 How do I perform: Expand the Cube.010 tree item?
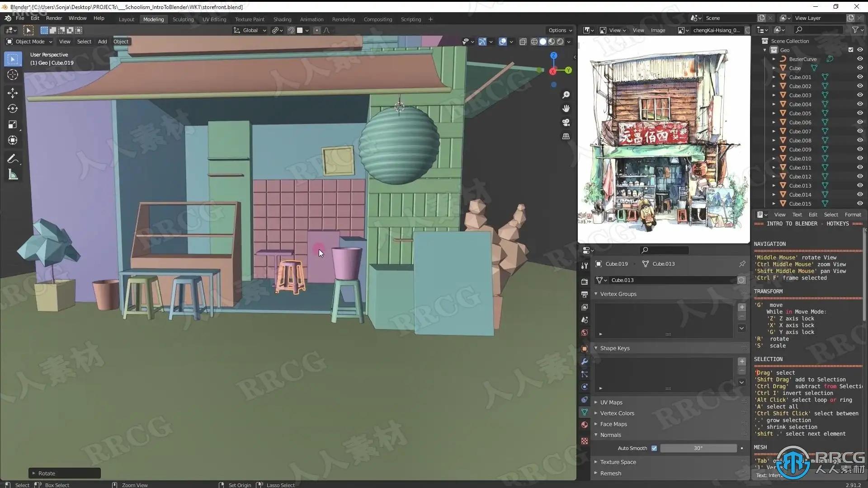coord(774,159)
